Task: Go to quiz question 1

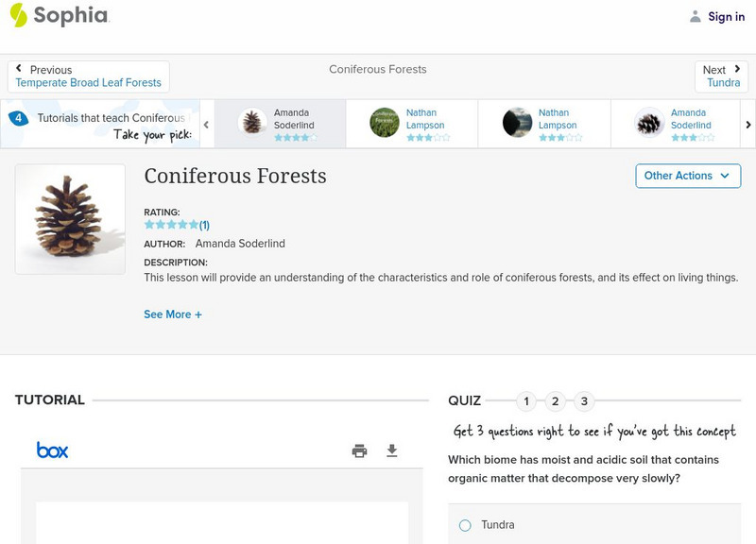Action: (x=526, y=401)
